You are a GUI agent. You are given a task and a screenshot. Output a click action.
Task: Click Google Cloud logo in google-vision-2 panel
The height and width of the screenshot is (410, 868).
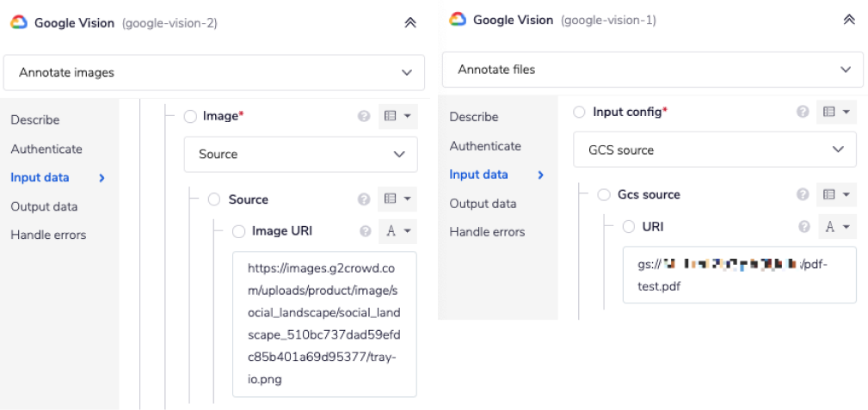click(x=19, y=23)
